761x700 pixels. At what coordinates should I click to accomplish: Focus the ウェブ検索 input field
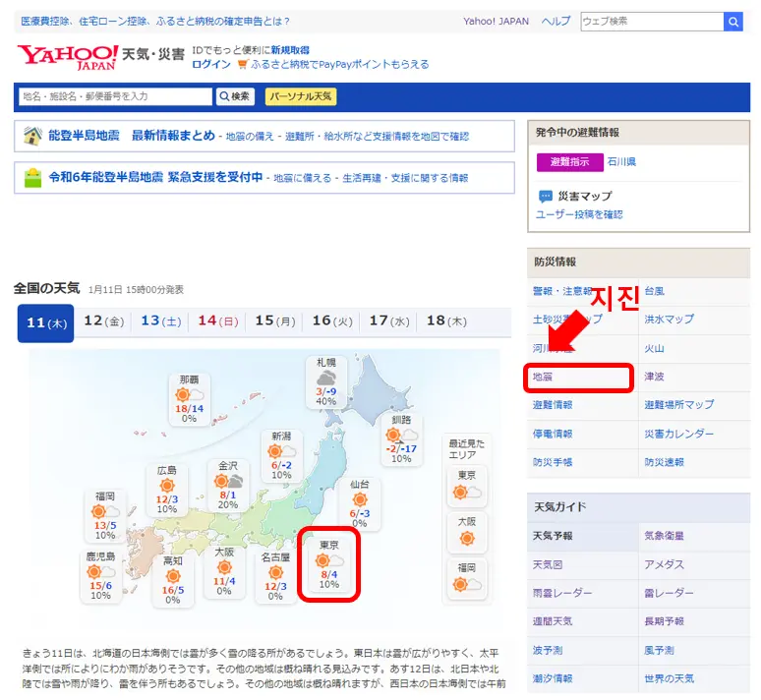652,22
